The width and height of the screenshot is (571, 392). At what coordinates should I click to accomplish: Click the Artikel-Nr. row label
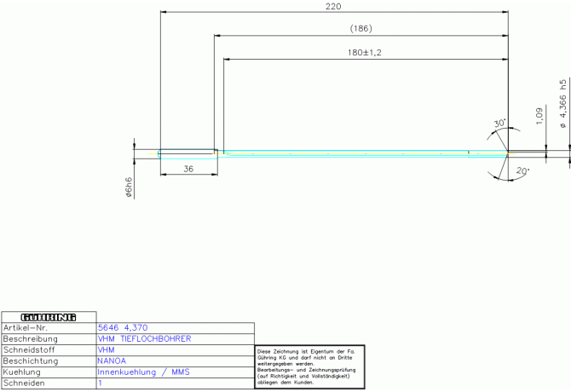tap(27, 327)
